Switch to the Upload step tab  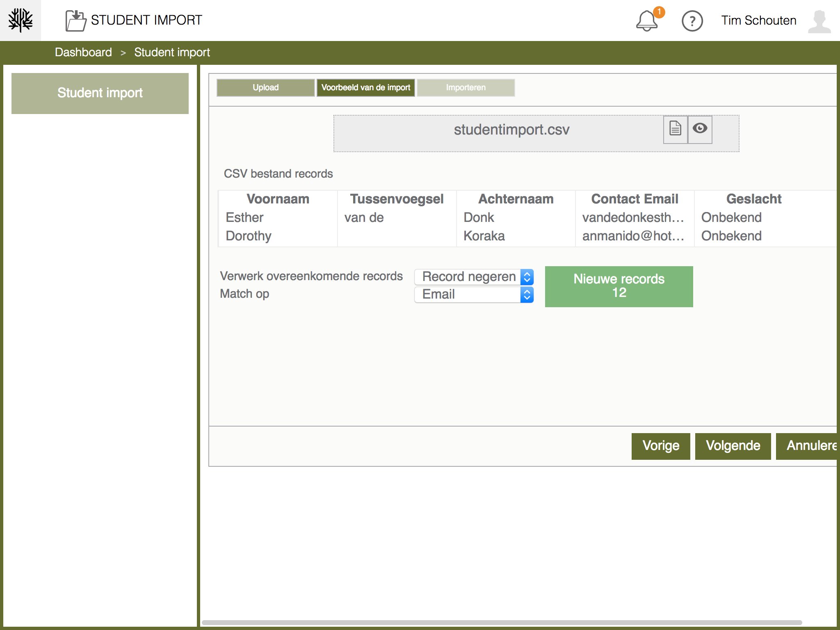tap(265, 88)
